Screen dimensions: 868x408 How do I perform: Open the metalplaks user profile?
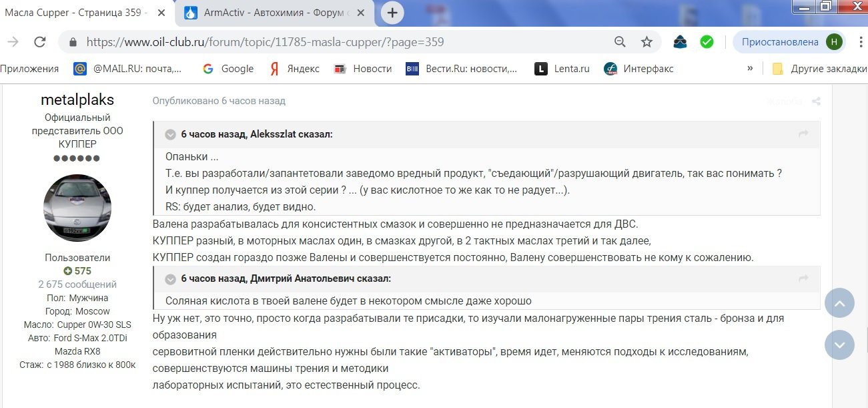[x=77, y=99]
